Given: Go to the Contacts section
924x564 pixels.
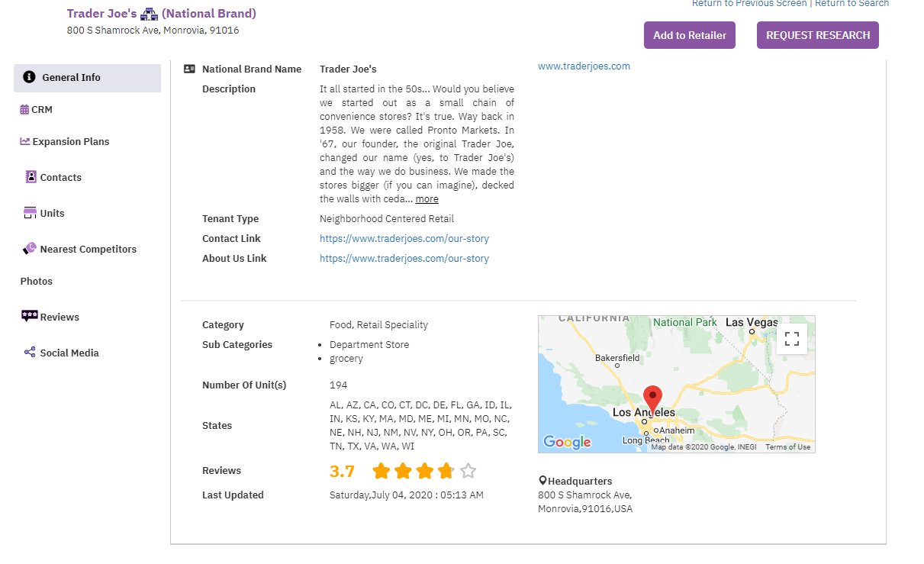Looking at the screenshot, I should click(61, 177).
